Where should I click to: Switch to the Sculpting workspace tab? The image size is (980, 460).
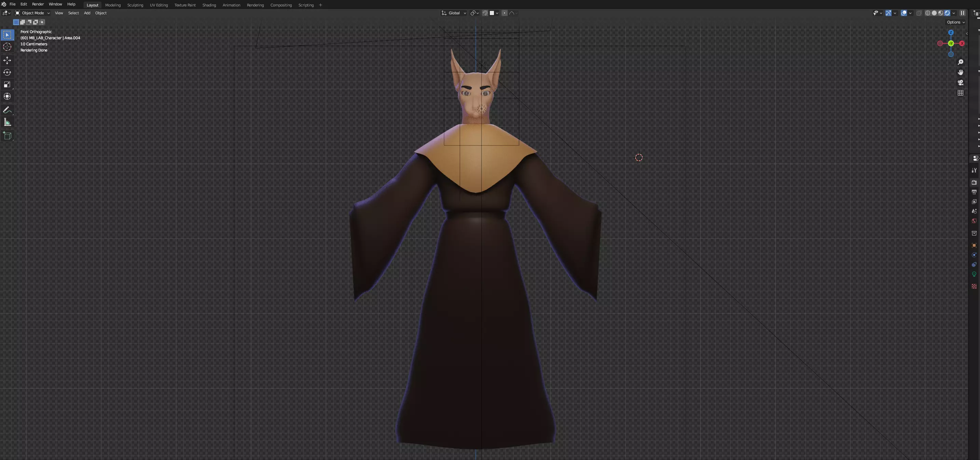point(135,5)
